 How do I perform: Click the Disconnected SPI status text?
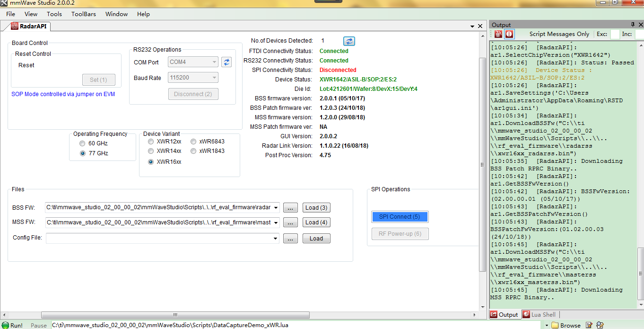click(x=338, y=70)
